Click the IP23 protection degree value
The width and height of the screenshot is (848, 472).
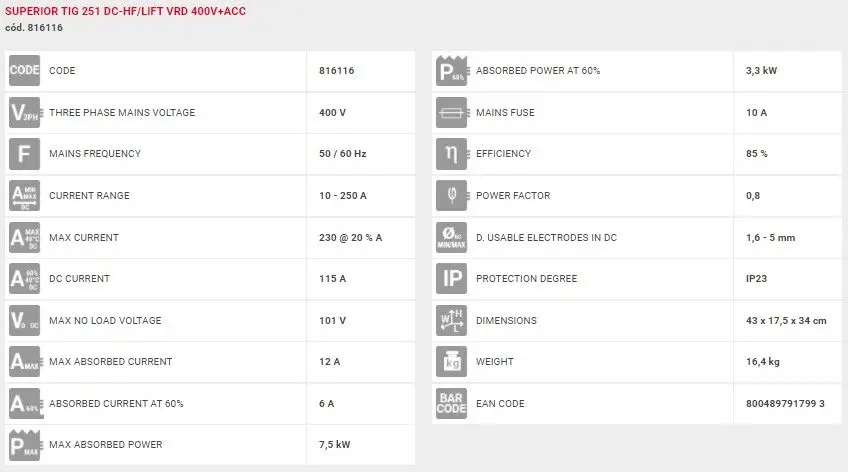click(759, 279)
